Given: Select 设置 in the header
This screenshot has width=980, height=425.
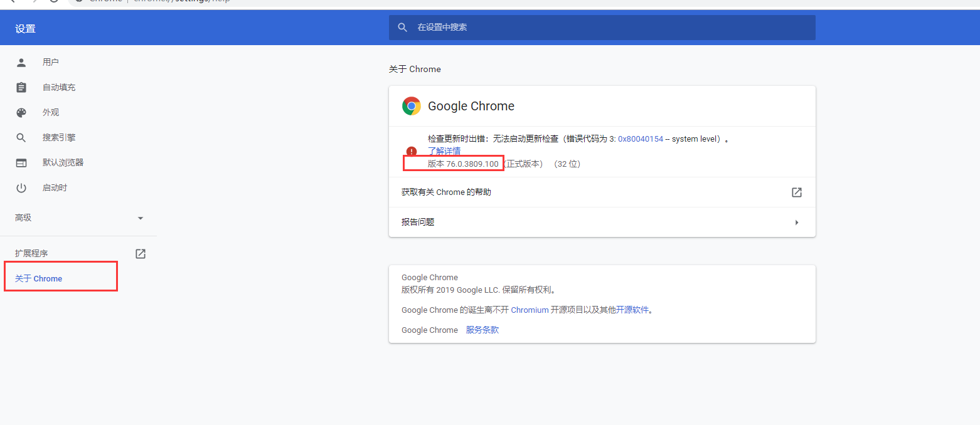Looking at the screenshot, I should (x=25, y=28).
